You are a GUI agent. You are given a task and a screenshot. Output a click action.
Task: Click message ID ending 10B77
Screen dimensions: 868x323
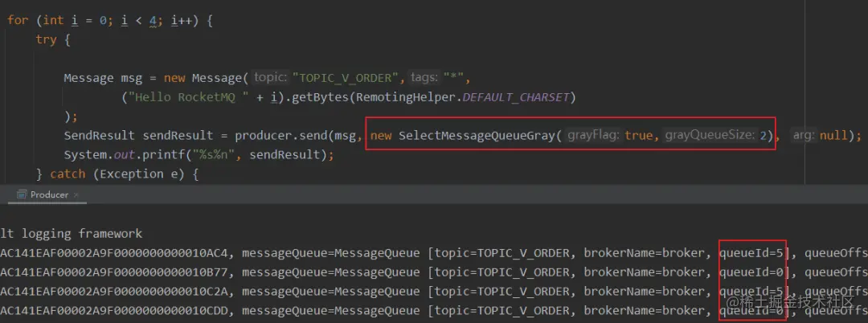click(114, 272)
